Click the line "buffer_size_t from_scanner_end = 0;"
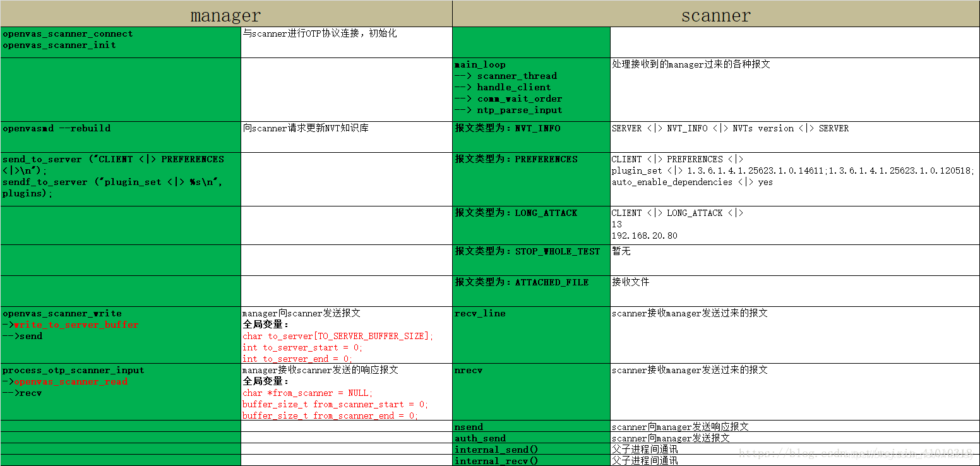Screen dimensions: 980x466 (329, 415)
